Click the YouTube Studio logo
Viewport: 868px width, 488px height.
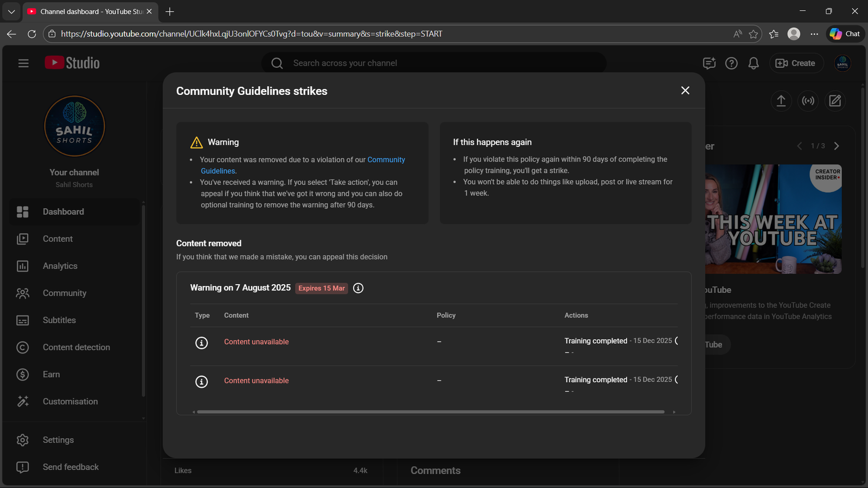72,63
